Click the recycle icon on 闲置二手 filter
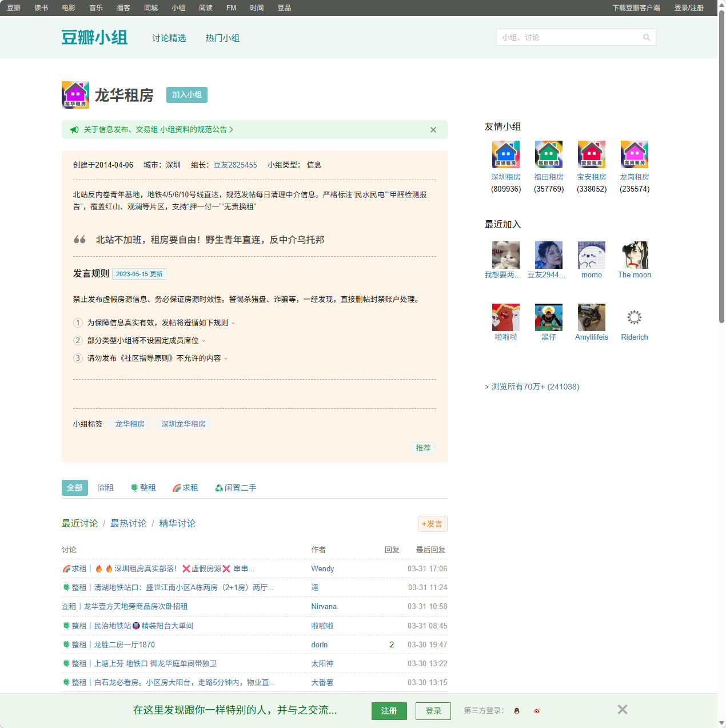Viewport: 726px width, 728px height. point(219,488)
